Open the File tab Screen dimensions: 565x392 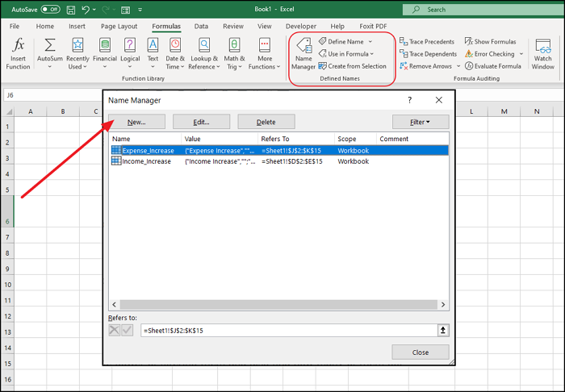[15, 27]
